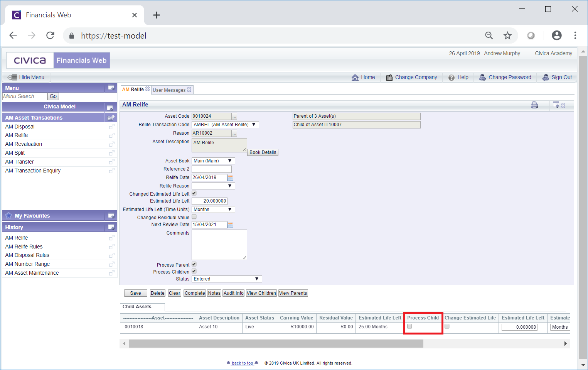Viewport: 588px width, 370px height.
Task: Click the child assets horizontal scrollbar
Action: 276,343
